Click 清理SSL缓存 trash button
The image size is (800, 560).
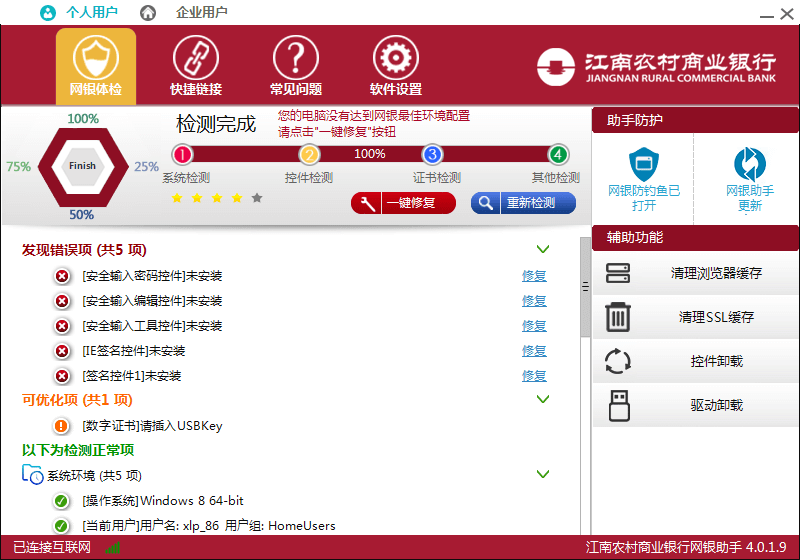pos(695,317)
